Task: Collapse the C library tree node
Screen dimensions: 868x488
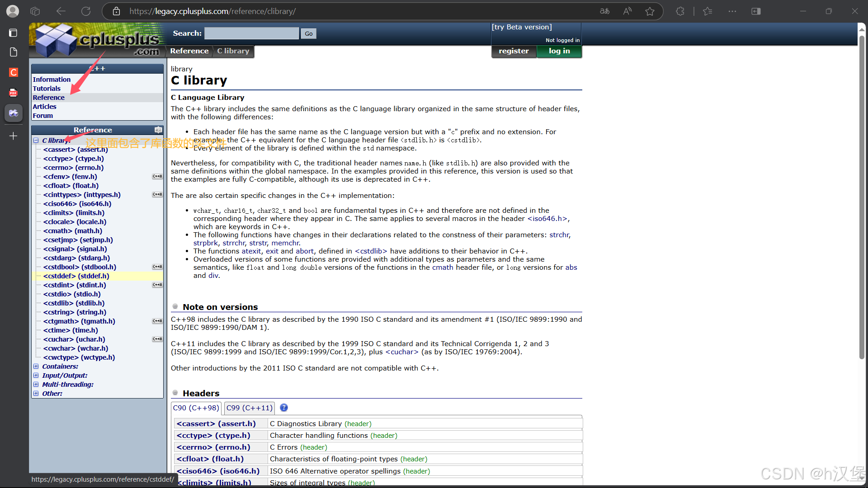Action: (x=36, y=141)
